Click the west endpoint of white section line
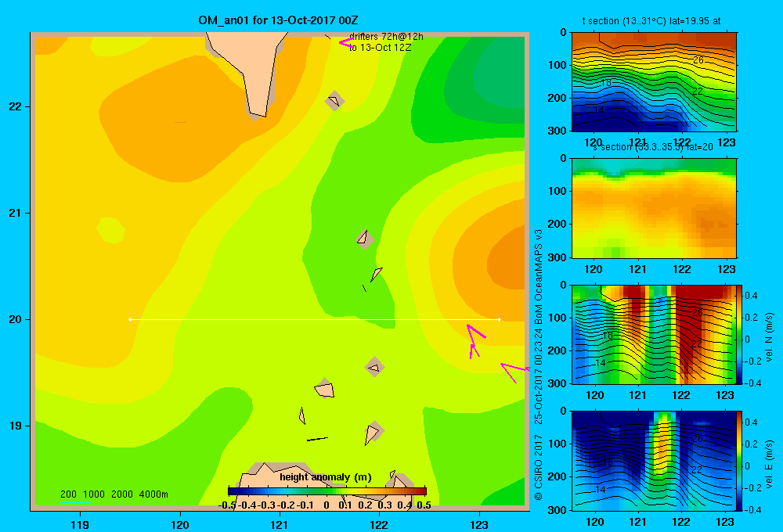The height and width of the screenshot is (532, 783). point(130,319)
